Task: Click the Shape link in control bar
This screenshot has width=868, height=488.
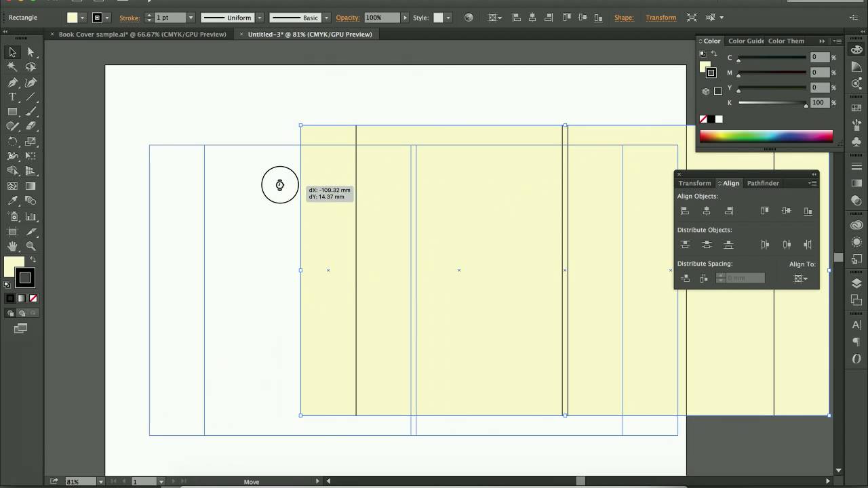Action: (624, 18)
